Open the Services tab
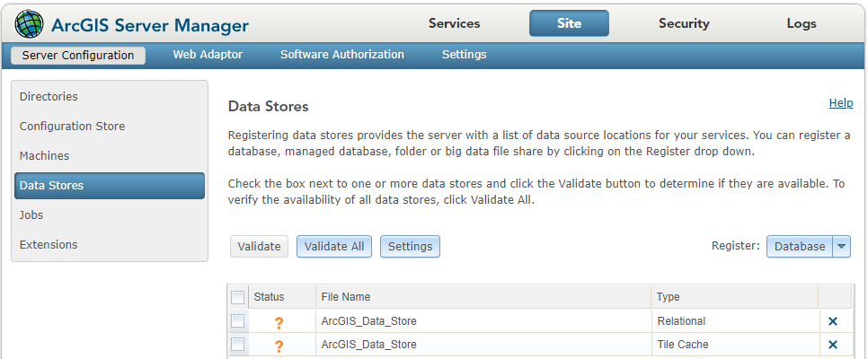 454,23
